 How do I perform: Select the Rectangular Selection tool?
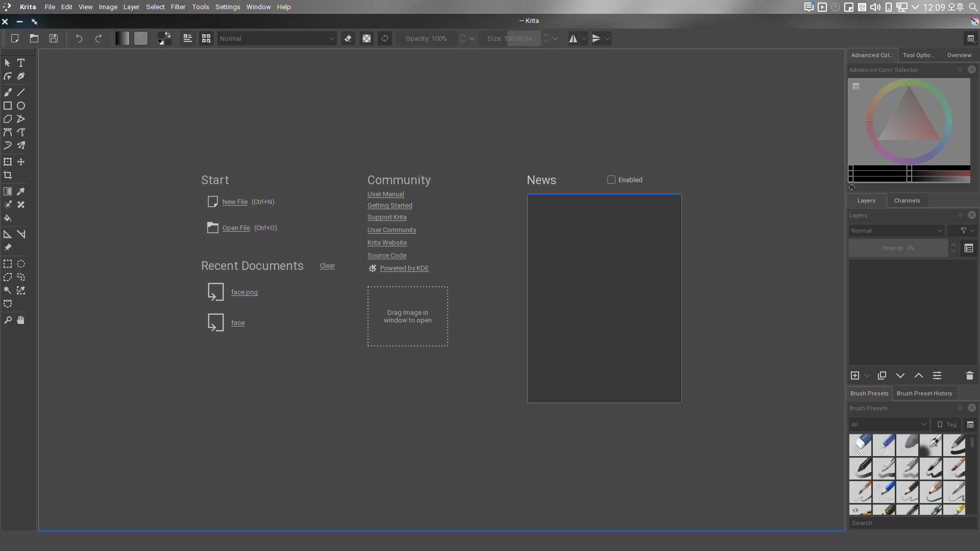(8, 264)
